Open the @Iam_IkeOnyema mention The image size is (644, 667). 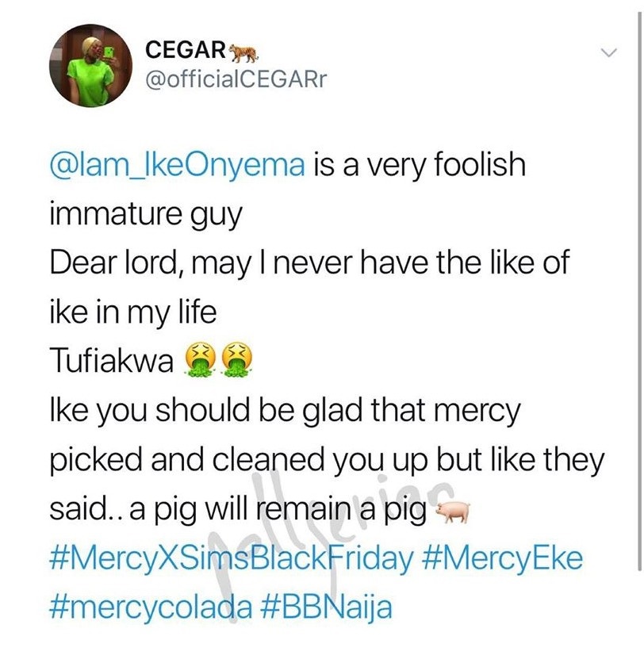pyautogui.click(x=178, y=166)
